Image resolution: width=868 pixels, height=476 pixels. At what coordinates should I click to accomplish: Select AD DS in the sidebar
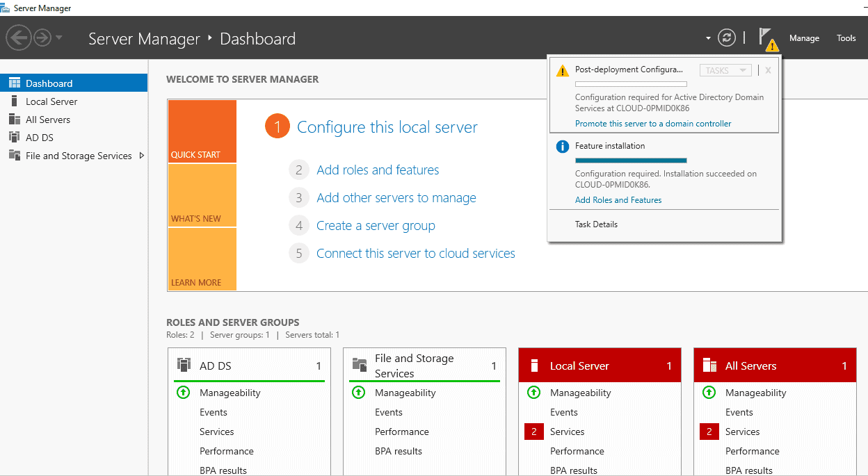[x=74, y=137]
